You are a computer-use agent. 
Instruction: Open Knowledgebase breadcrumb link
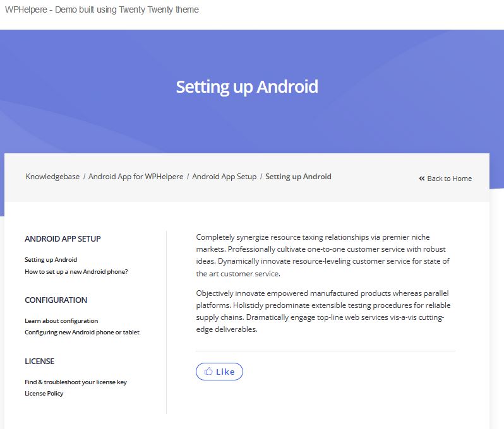52,177
